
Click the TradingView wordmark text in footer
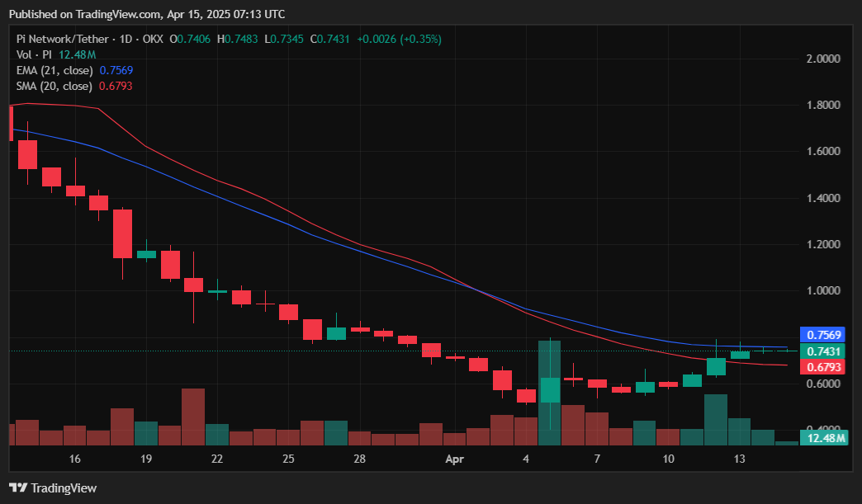click(x=64, y=488)
